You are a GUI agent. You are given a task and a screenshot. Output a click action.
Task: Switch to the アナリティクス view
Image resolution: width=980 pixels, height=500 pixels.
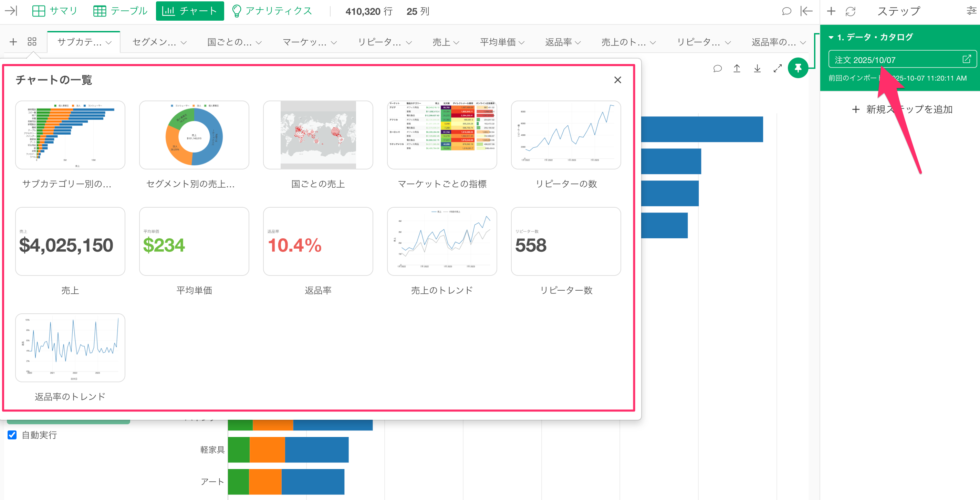tap(272, 11)
